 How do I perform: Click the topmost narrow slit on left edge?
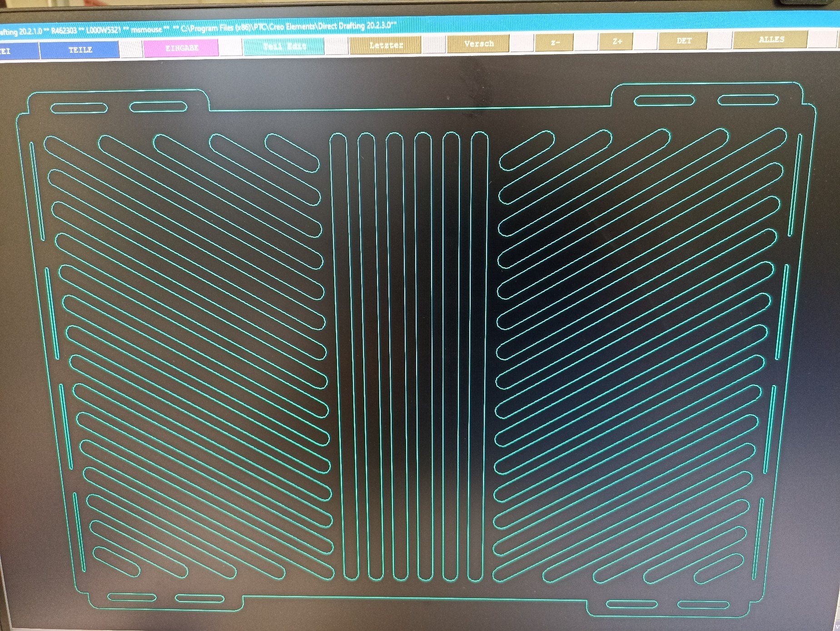coord(37,191)
